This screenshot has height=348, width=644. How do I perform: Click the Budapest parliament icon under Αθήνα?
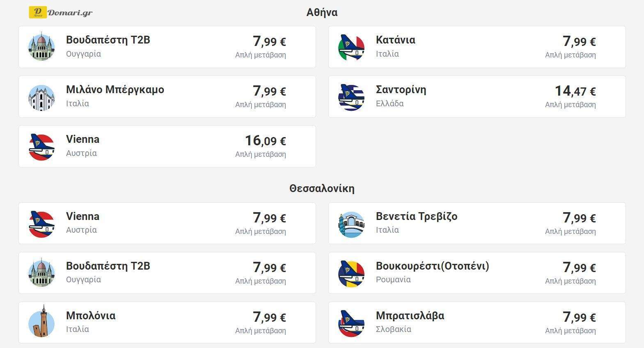point(41,47)
